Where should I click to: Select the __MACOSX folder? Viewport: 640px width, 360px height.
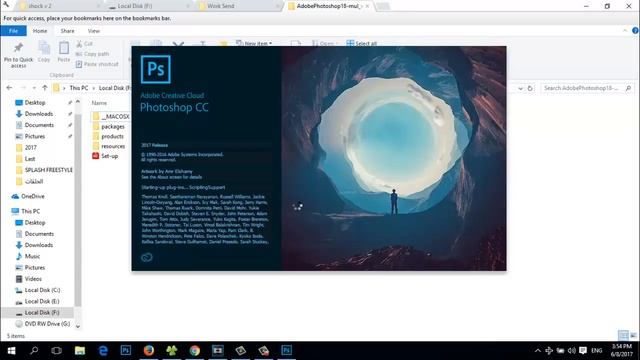pos(111,117)
